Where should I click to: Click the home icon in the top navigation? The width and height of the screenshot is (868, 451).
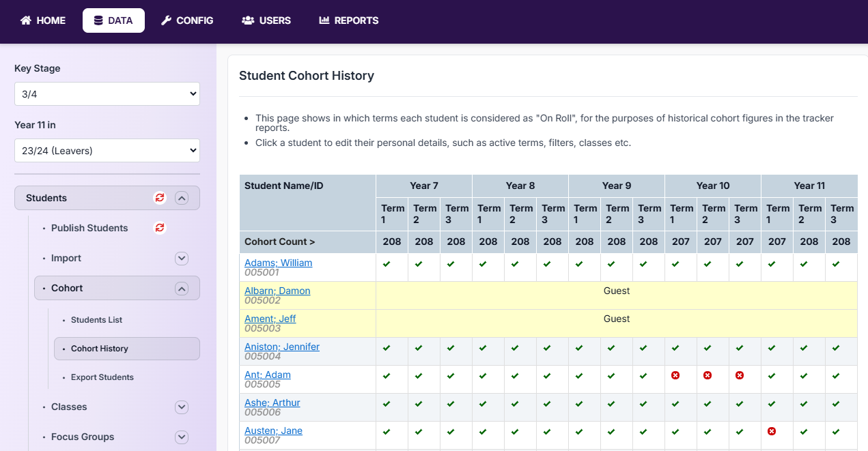(x=26, y=20)
